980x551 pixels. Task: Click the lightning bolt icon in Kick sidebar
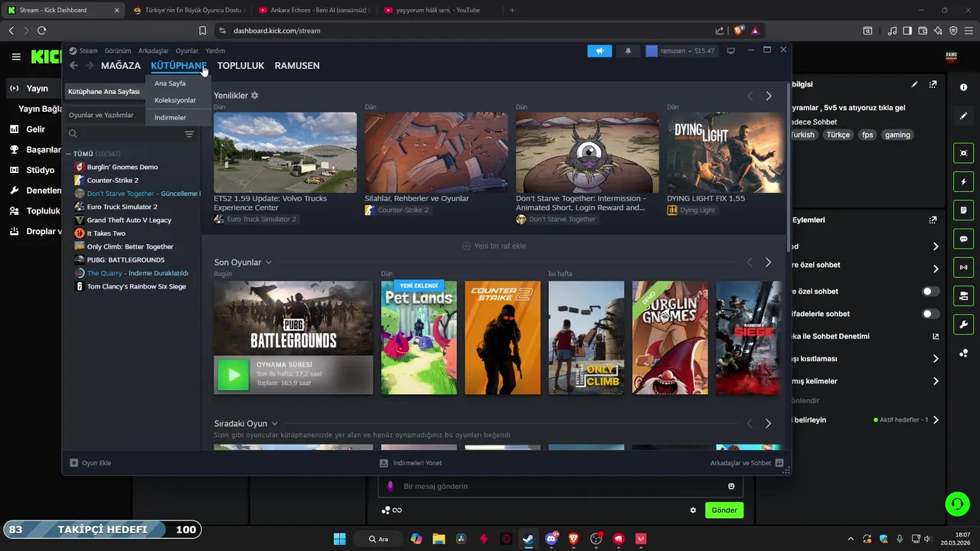coord(963,182)
